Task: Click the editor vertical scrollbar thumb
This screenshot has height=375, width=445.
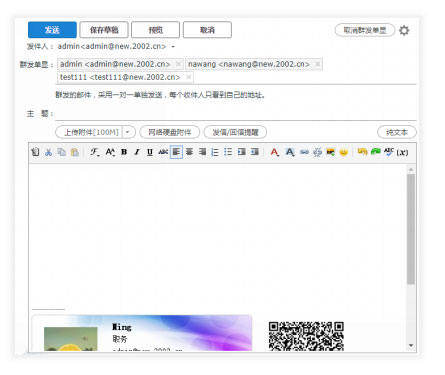Action: 411,229
